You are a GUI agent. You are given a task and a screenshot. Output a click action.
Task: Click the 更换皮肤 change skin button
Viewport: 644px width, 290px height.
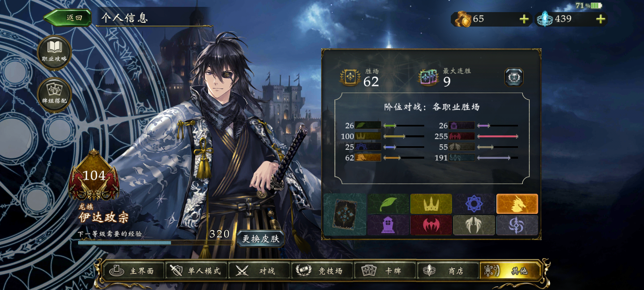click(261, 239)
